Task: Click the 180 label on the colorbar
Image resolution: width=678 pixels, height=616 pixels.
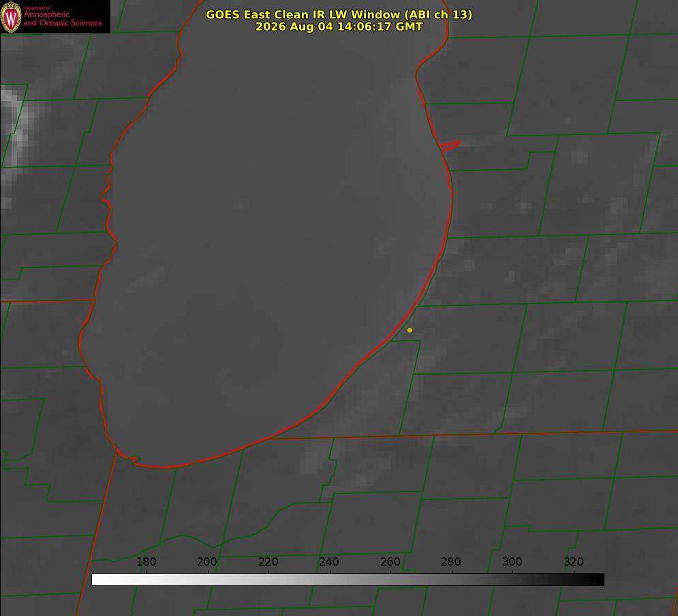Action: pyautogui.click(x=146, y=561)
